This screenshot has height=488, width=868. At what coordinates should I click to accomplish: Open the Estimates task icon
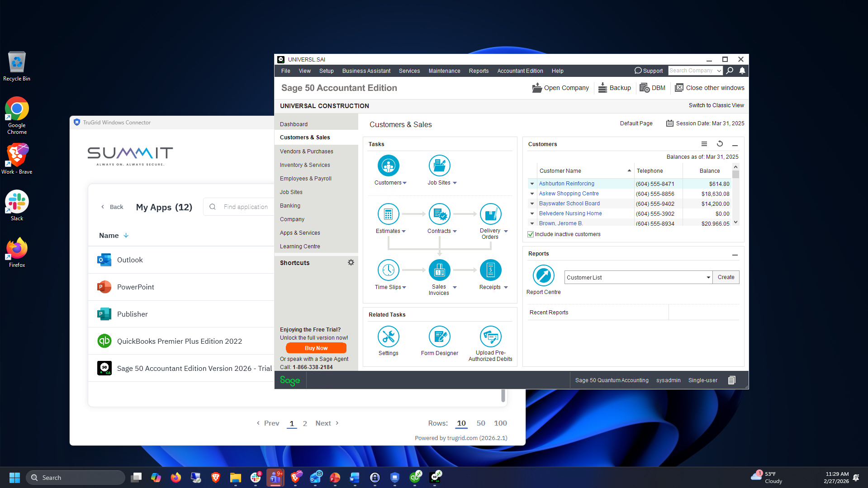point(388,214)
